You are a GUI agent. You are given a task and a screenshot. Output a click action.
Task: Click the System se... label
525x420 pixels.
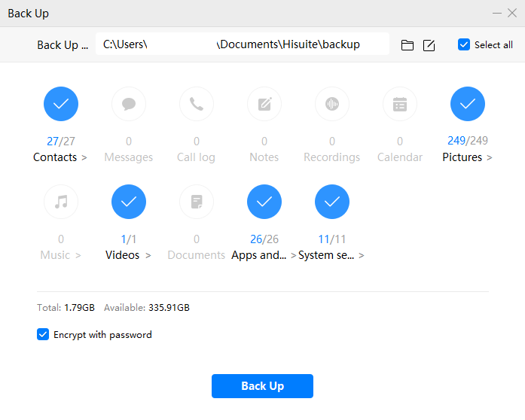point(326,255)
